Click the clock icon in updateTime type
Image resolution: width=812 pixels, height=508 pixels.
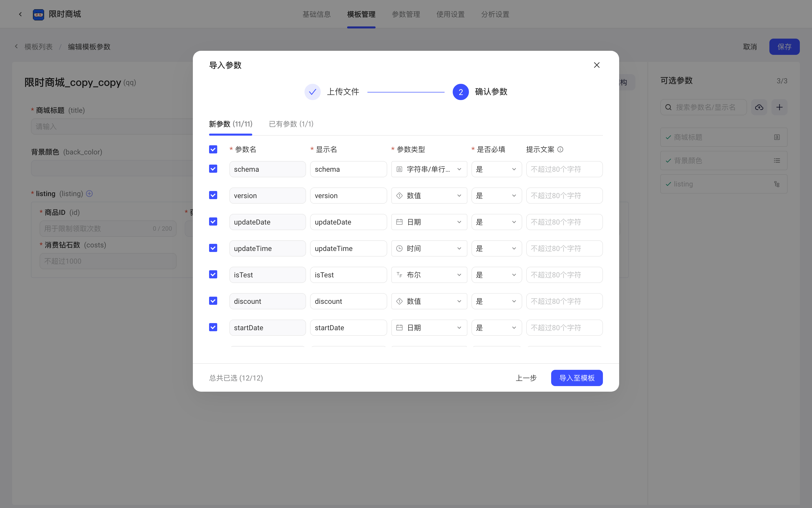point(399,248)
